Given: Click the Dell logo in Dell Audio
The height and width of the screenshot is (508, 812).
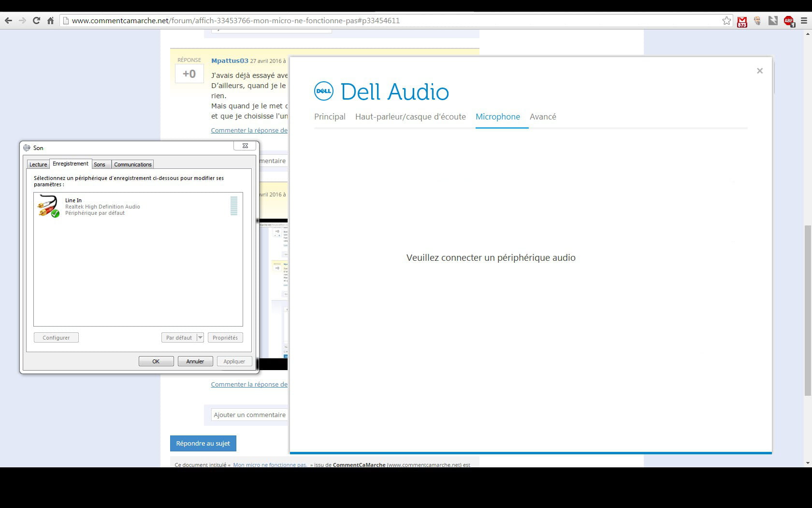Looking at the screenshot, I should (323, 91).
